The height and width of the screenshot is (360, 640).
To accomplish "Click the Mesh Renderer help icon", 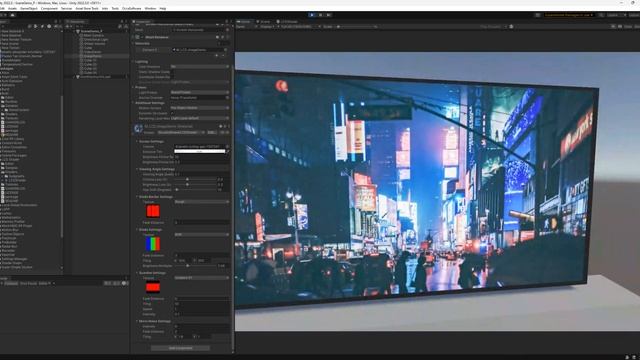I will pos(218,37).
